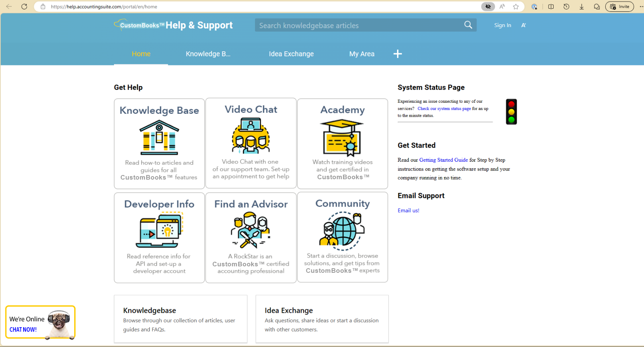Screen dimensions: 644x347
Task: Switch to Knowledge Base tab
Action: pos(208,54)
